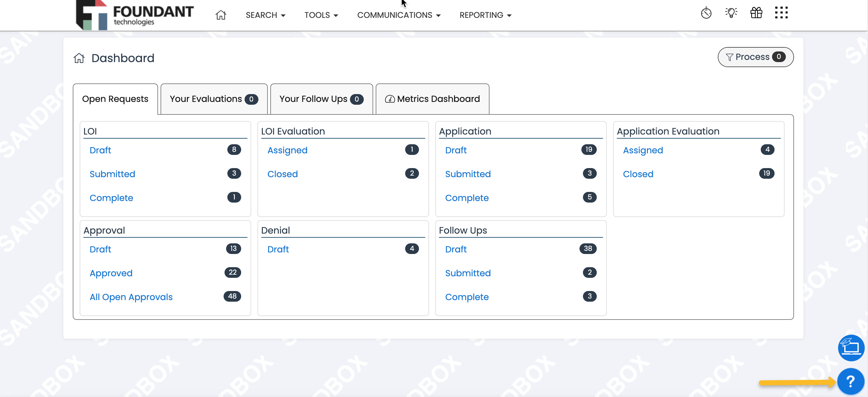Click the Process filter button

(755, 57)
